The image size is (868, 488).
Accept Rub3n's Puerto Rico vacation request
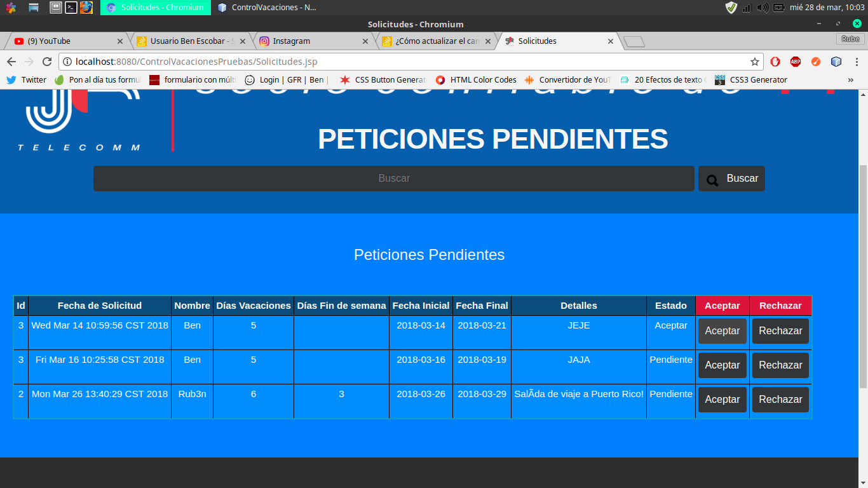pos(722,400)
